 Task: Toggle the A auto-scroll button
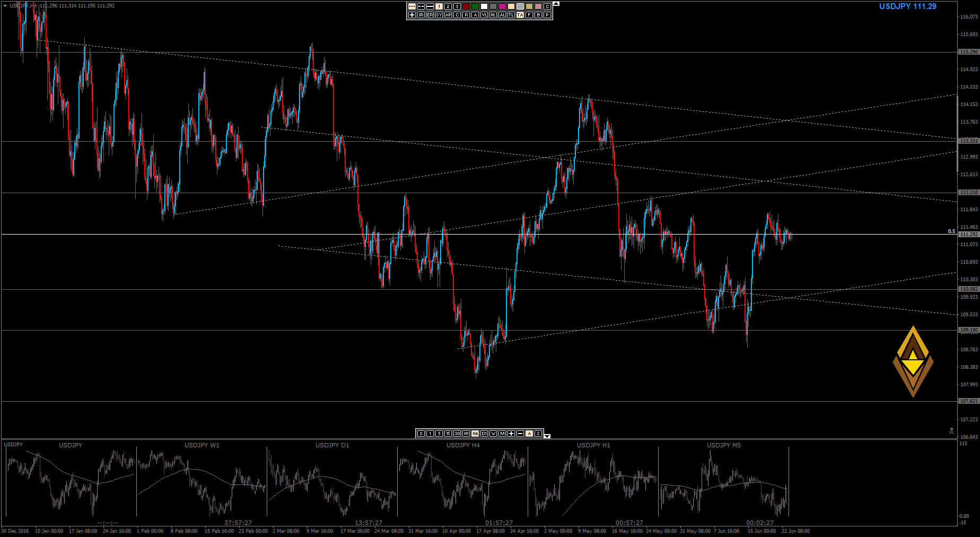529,434
